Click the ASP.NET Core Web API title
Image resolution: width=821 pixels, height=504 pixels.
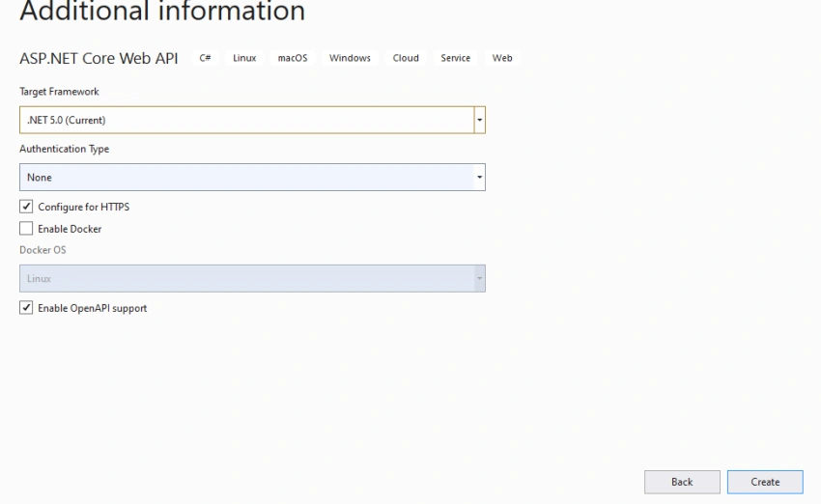(99, 58)
